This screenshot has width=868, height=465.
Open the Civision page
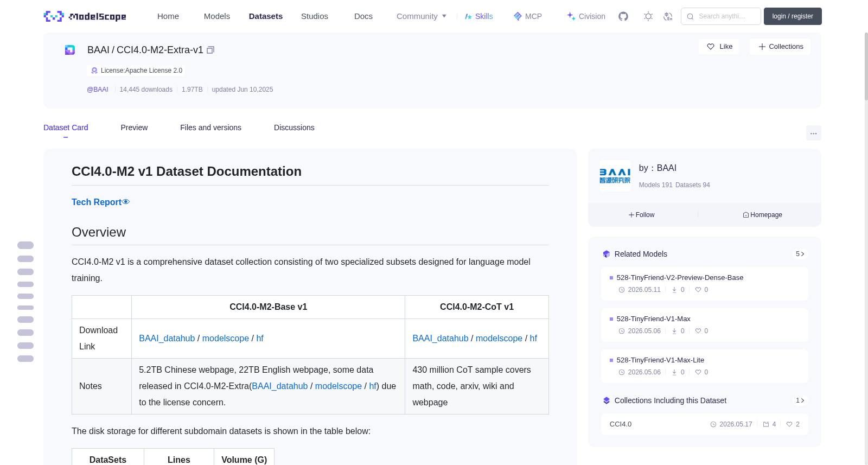coord(586,16)
